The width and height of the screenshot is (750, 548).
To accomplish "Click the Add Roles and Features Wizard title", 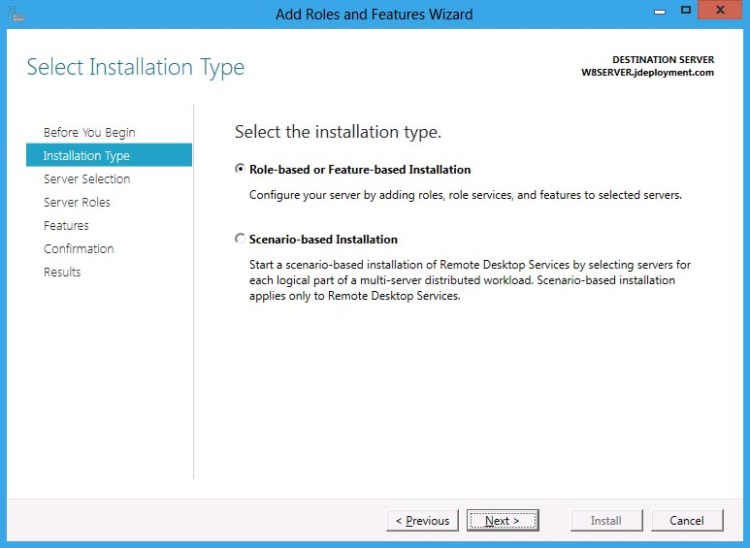I will click(374, 14).
